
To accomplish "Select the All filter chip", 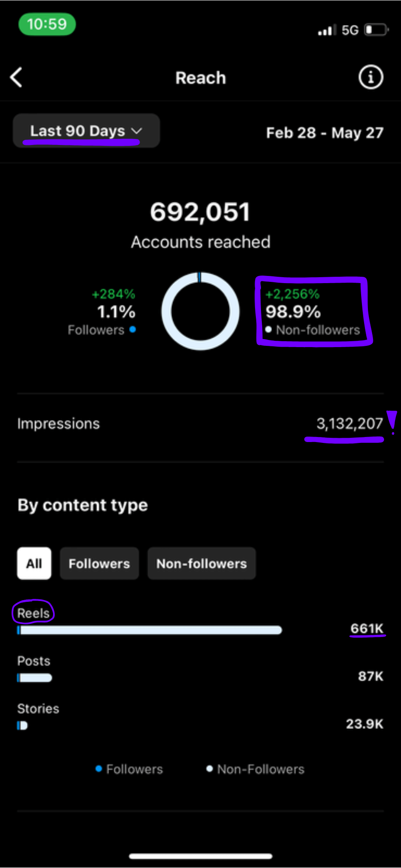I will pyautogui.click(x=34, y=563).
